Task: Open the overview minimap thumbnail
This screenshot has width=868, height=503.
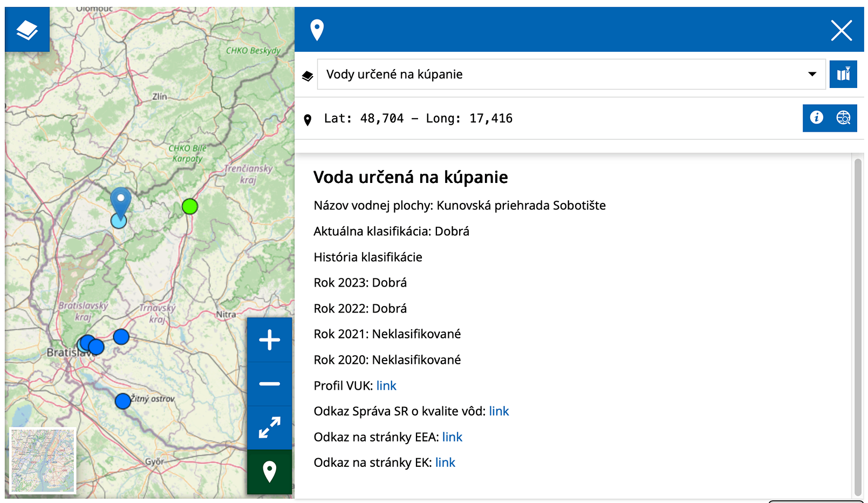Action: (43, 460)
